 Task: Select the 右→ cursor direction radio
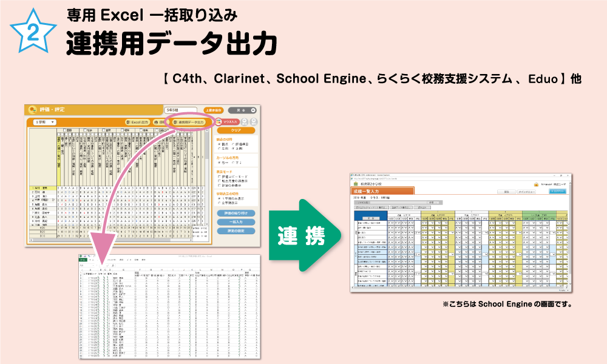tap(220, 163)
